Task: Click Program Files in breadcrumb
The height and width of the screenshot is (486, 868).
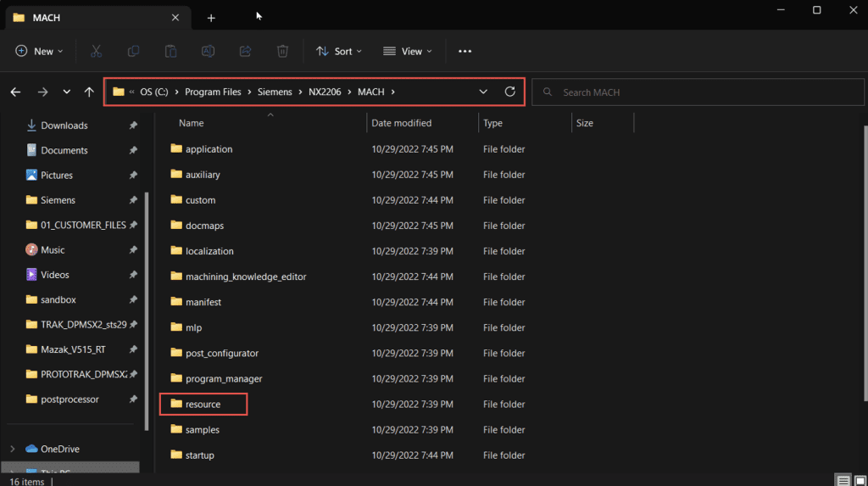Action: click(x=213, y=92)
